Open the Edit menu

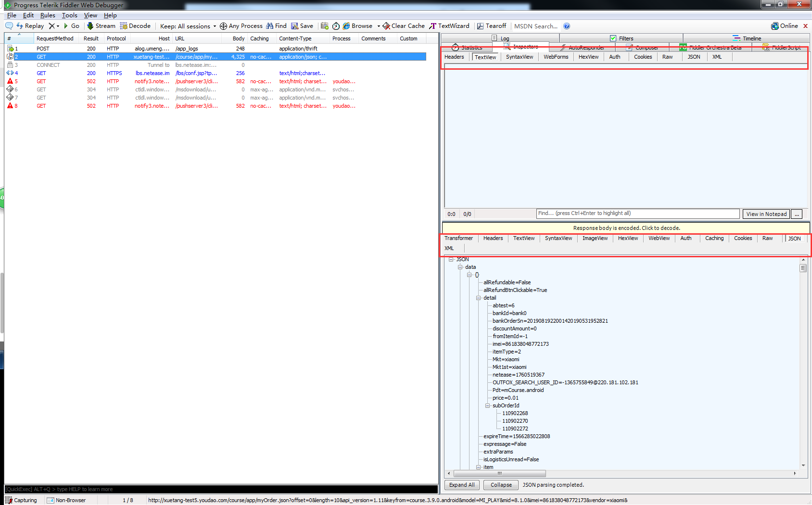28,15
